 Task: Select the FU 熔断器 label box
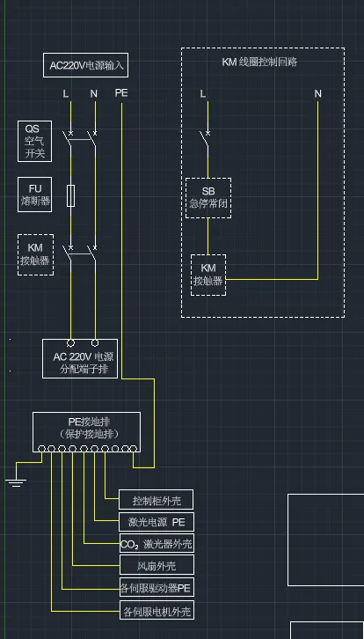click(34, 195)
